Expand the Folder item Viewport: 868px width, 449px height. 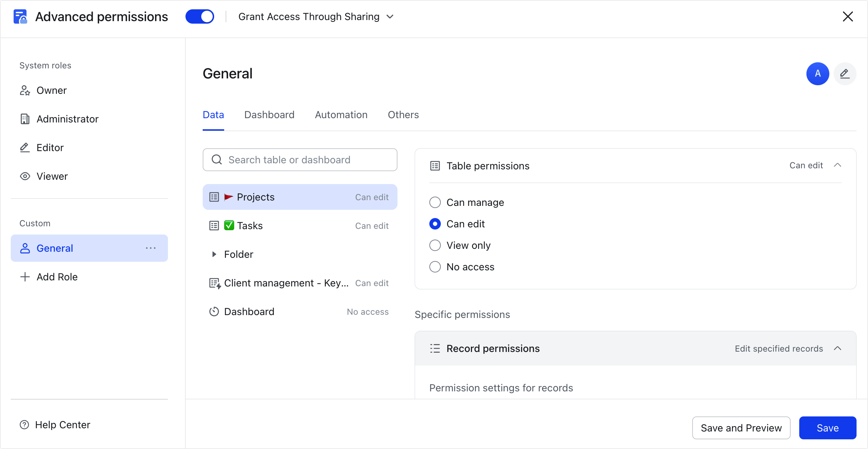point(214,254)
